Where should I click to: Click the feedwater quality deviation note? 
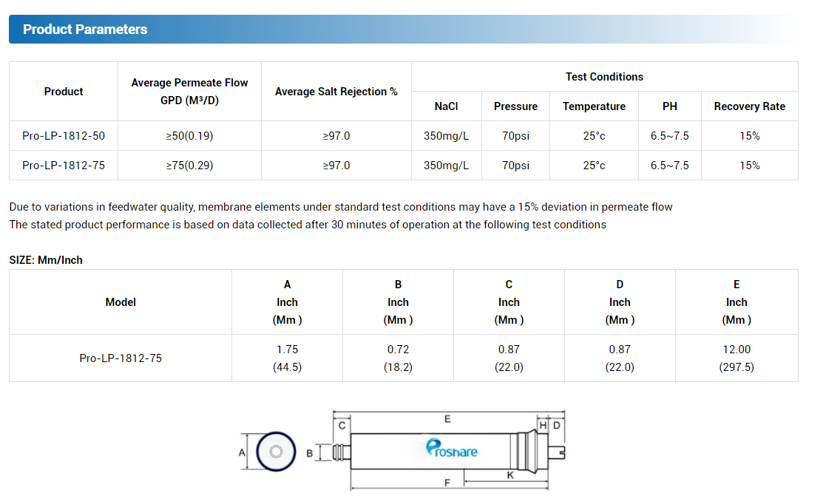click(x=341, y=207)
